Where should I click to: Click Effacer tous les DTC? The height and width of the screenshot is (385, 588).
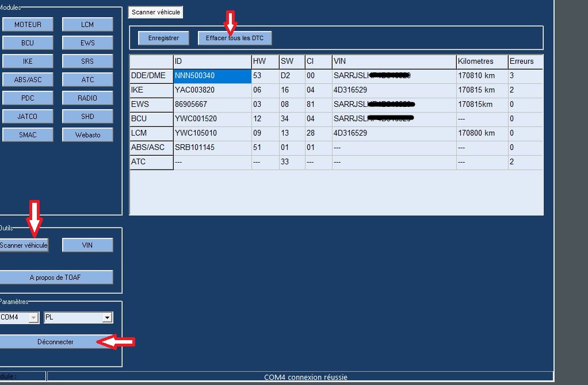[x=234, y=38]
